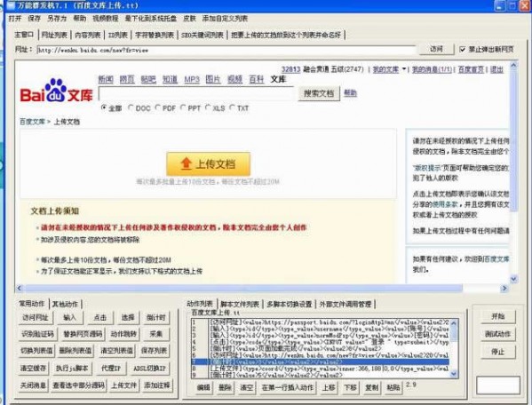Click the 粘贴 paste button
Image resolution: width=532 pixels, height=405 pixels.
tap(393, 387)
